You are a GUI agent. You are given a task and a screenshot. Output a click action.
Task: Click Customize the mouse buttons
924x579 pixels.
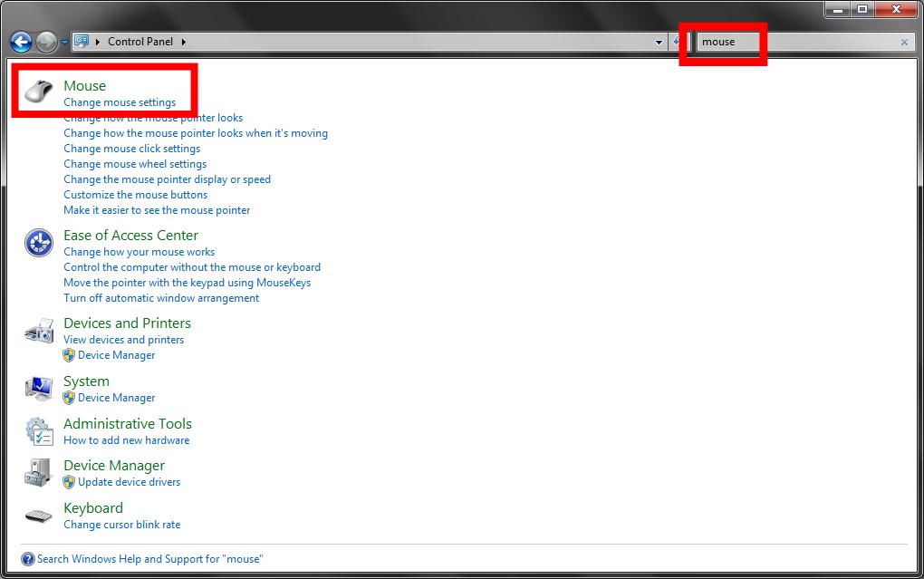click(x=135, y=194)
